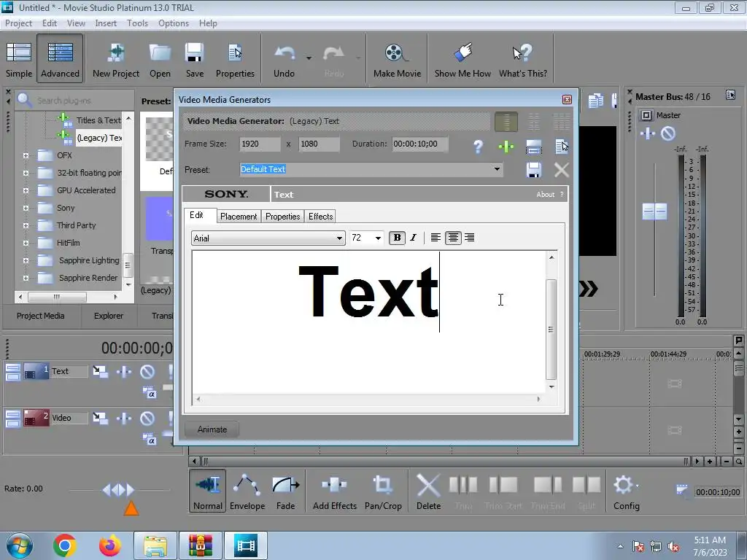The width and height of the screenshot is (747, 560).
Task: Open Add Effects for selected event
Action: coord(334,491)
